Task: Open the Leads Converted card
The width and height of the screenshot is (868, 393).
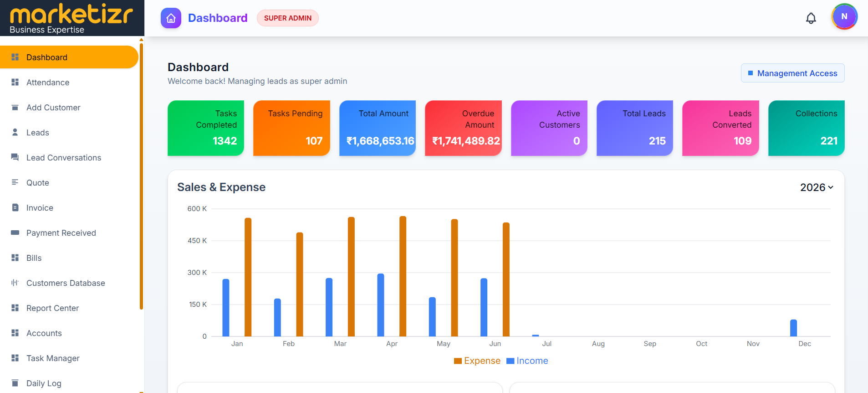Action: [720, 128]
